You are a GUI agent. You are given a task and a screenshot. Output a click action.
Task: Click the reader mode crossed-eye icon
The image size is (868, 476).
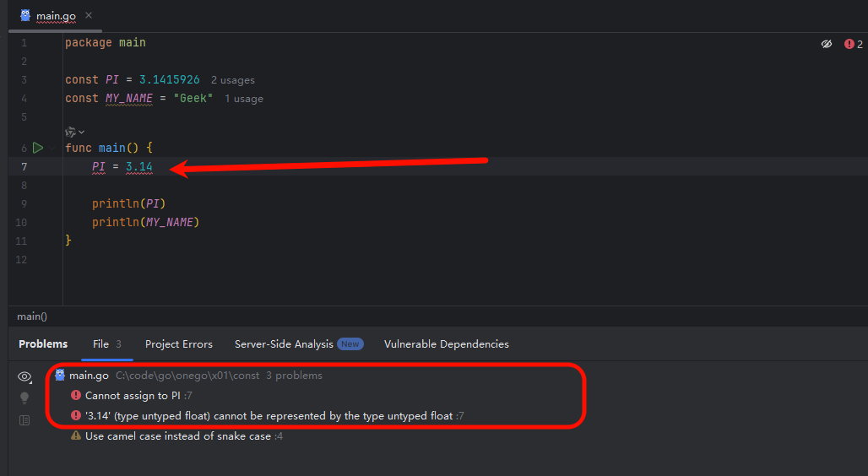click(x=827, y=44)
